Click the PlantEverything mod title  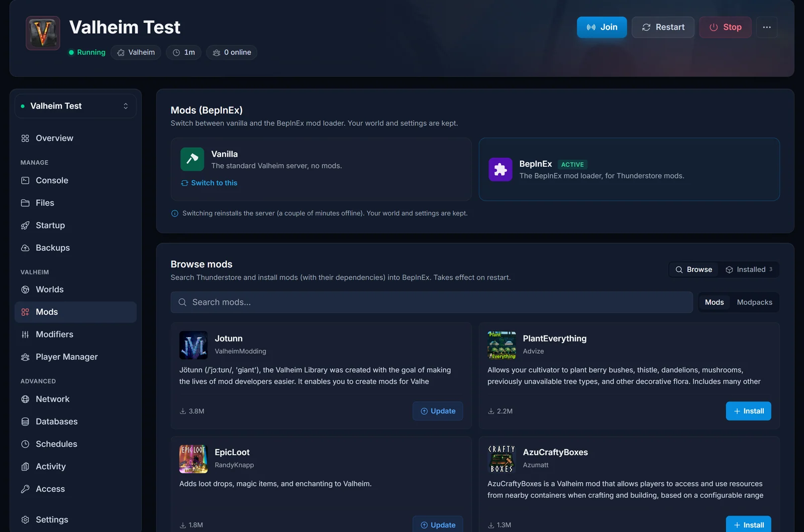coord(555,339)
